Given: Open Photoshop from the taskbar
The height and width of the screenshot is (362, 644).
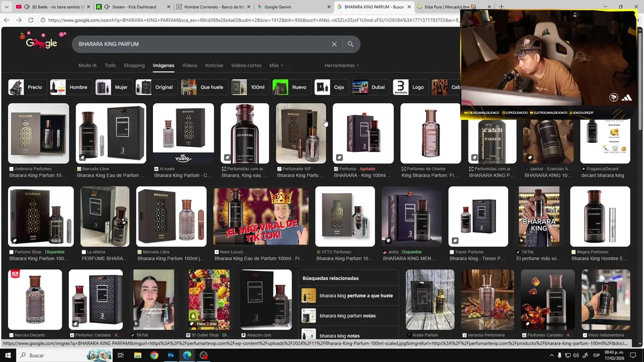Looking at the screenshot, I should (171, 355).
